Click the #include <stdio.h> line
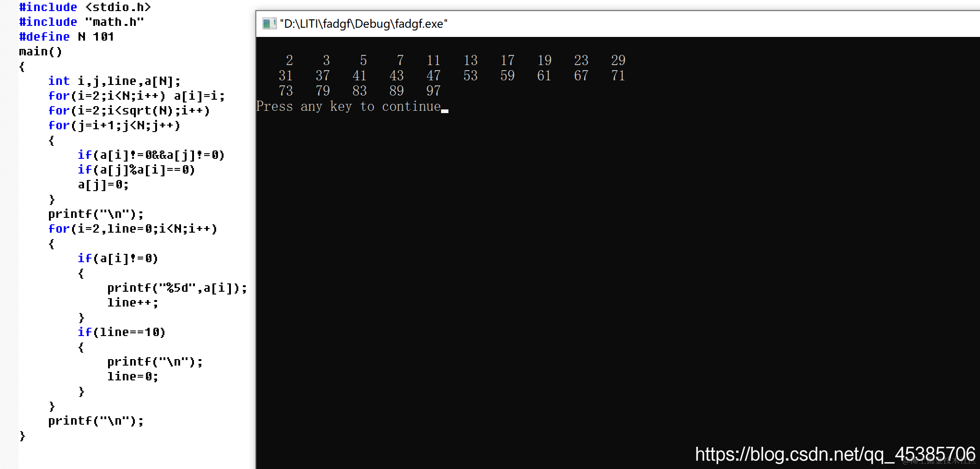This screenshot has width=980, height=469. point(85,7)
